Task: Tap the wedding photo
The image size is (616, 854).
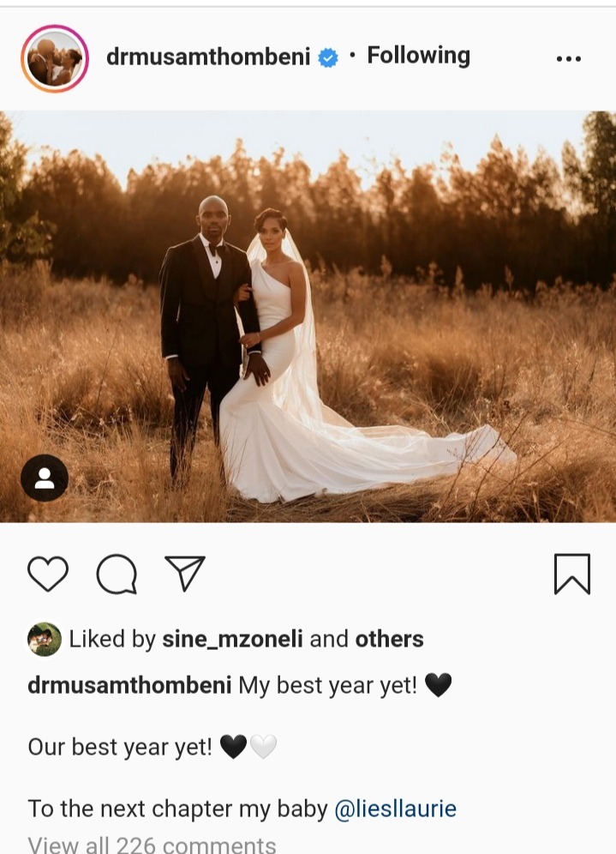Action: click(308, 316)
